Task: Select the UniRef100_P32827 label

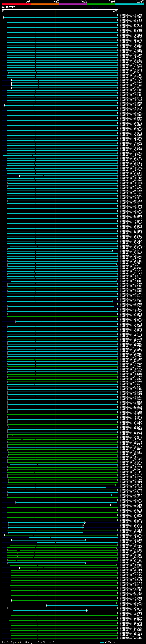Action: (131, 352)
